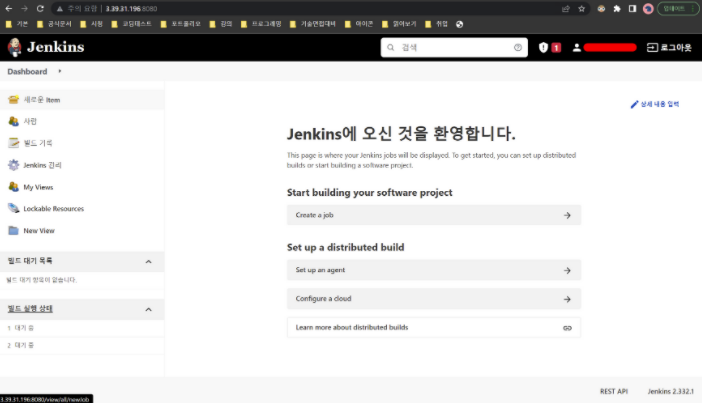This screenshot has height=403, width=702.
Task: Click the My Views sidebar icon
Action: tap(13, 187)
